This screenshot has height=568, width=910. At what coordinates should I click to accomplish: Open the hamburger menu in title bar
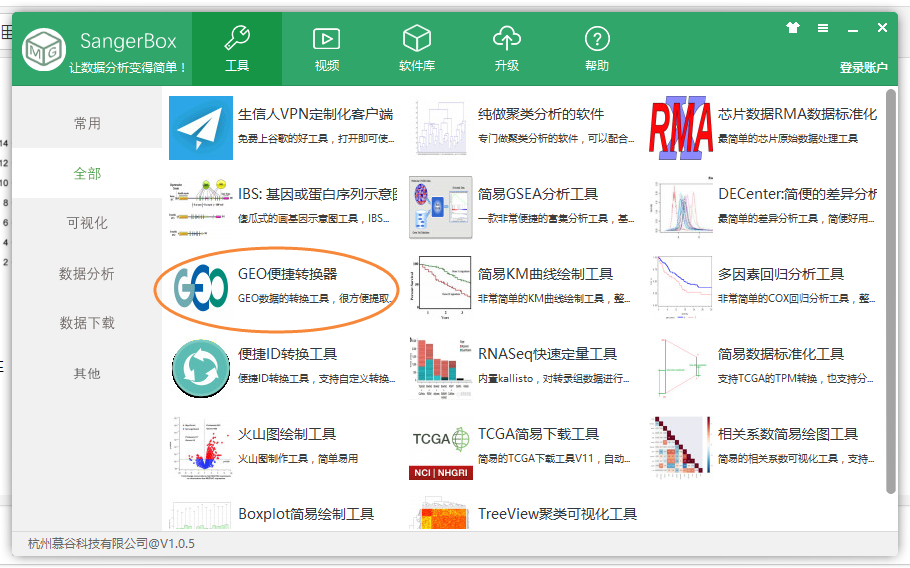(823, 28)
